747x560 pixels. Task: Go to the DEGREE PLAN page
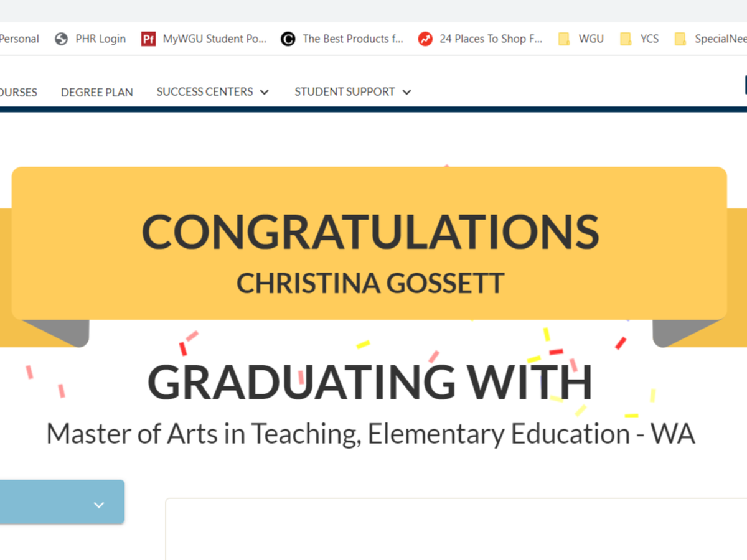96,92
